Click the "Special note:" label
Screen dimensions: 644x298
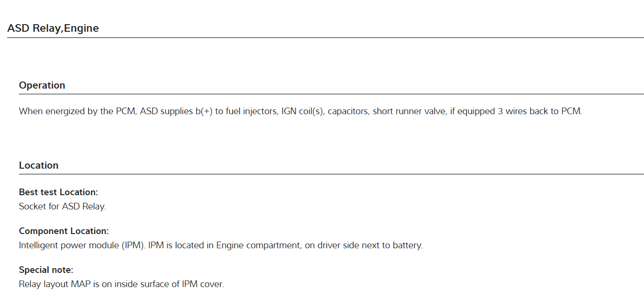coord(46,270)
